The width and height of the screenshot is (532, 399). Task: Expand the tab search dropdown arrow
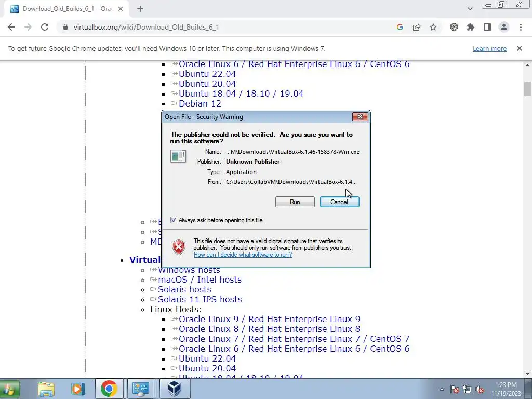coord(470,9)
